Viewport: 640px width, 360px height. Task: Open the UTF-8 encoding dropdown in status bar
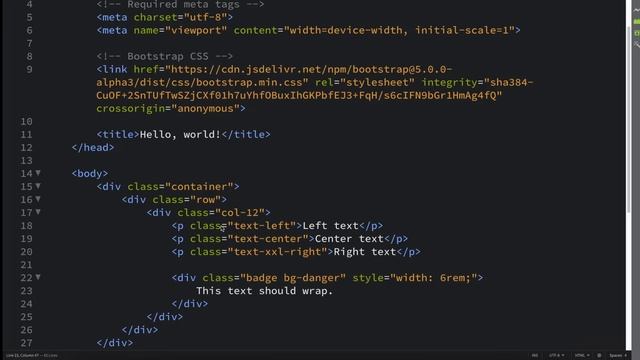pyautogui.click(x=556, y=356)
